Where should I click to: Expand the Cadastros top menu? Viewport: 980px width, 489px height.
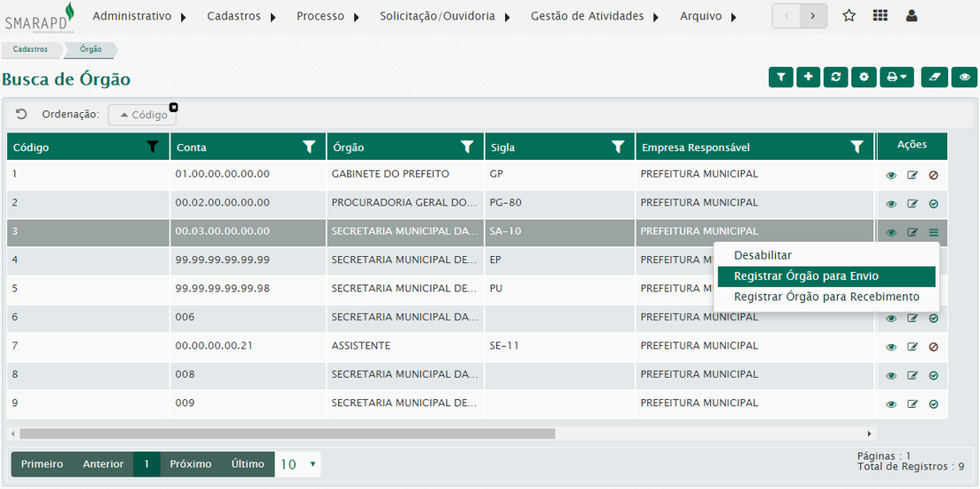click(x=241, y=16)
